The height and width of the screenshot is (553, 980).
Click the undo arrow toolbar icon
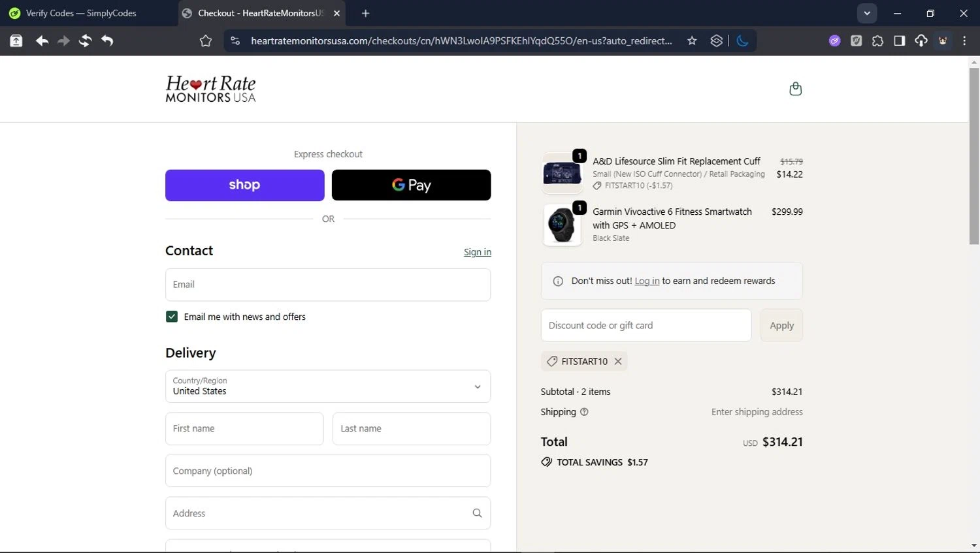(x=107, y=41)
